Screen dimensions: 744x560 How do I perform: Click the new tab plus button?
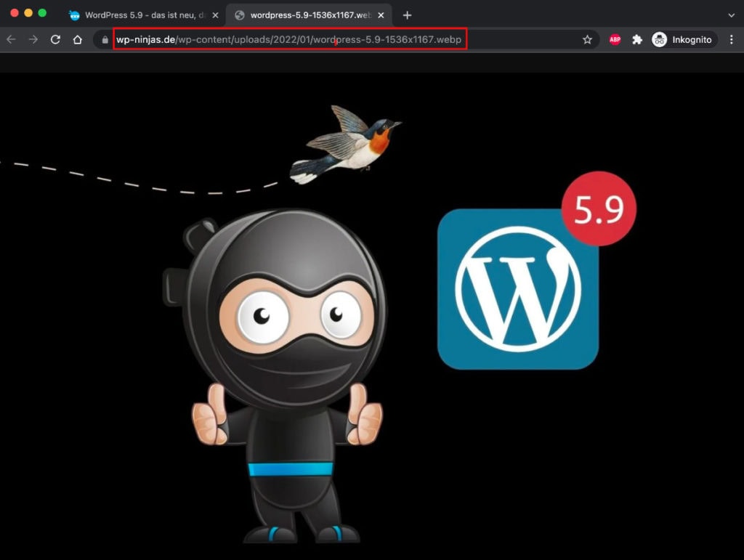coord(407,15)
